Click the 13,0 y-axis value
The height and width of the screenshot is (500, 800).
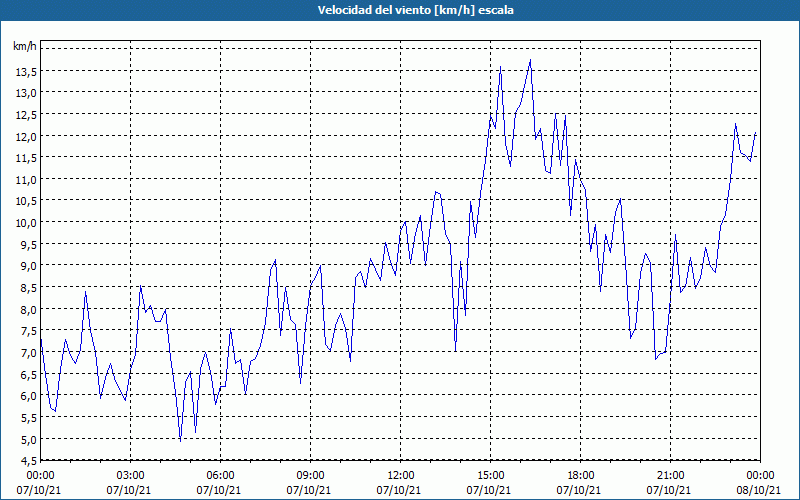26,94
